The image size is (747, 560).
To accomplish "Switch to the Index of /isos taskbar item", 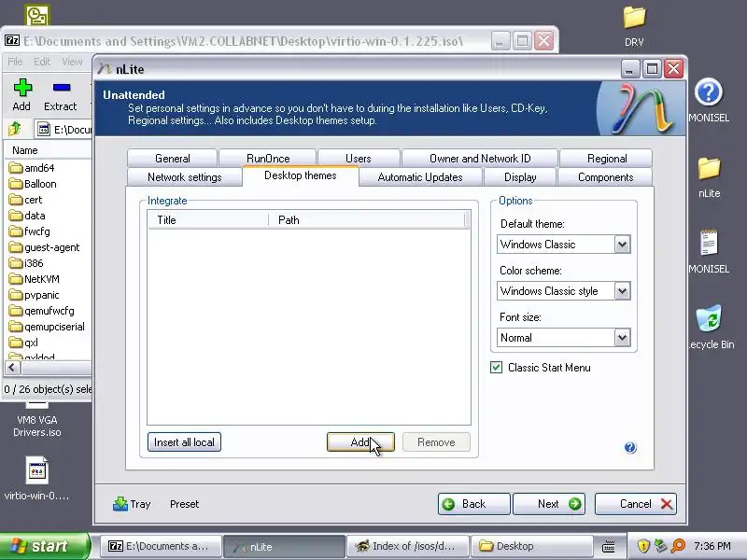I will 407,546.
